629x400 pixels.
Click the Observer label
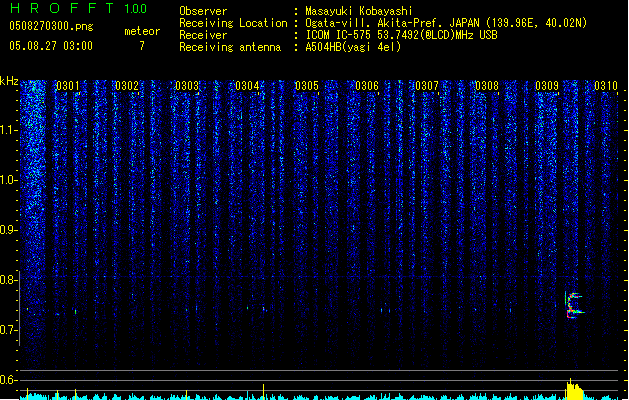203,11
